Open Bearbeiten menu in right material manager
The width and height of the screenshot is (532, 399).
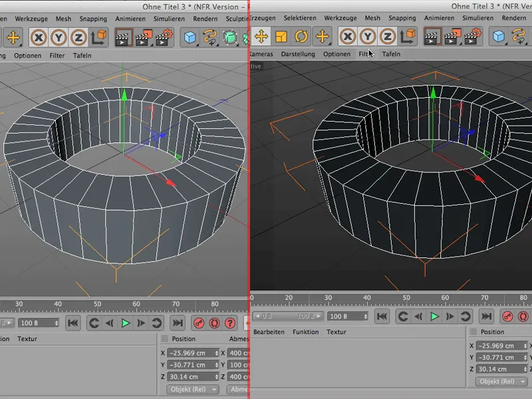point(269,332)
